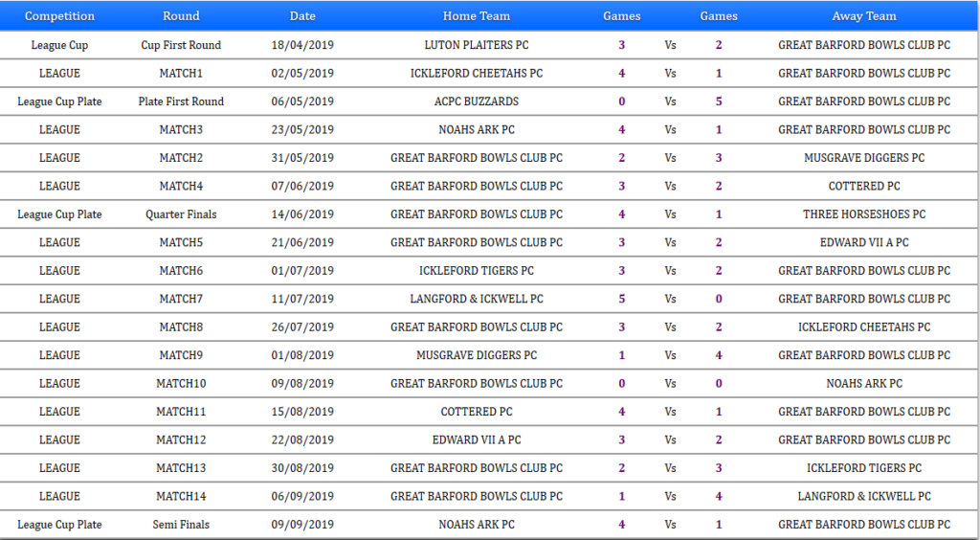Select the MATCH5 round cell
The width and height of the screenshot is (980, 540).
[181, 242]
